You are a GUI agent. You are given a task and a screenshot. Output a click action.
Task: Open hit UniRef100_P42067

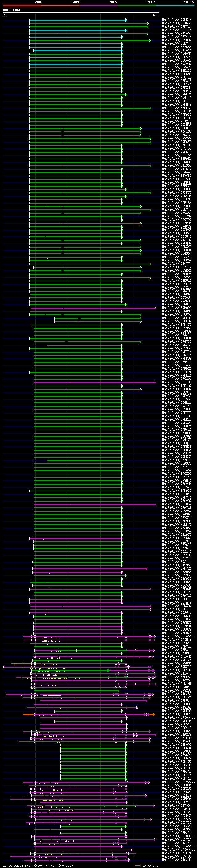click(177, 33)
